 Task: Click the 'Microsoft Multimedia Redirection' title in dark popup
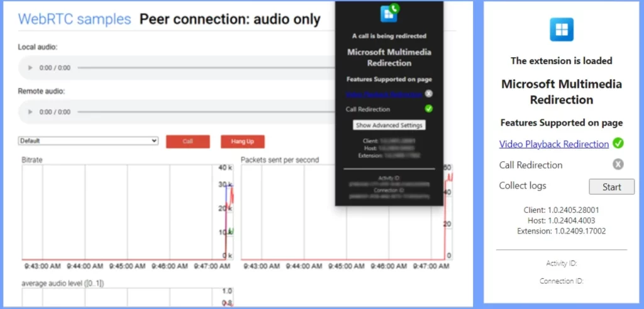pyautogui.click(x=389, y=58)
